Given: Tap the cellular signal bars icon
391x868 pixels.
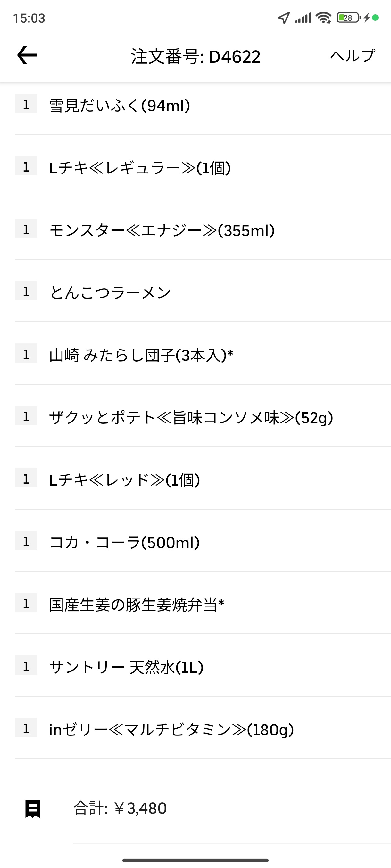Looking at the screenshot, I should coord(303,18).
